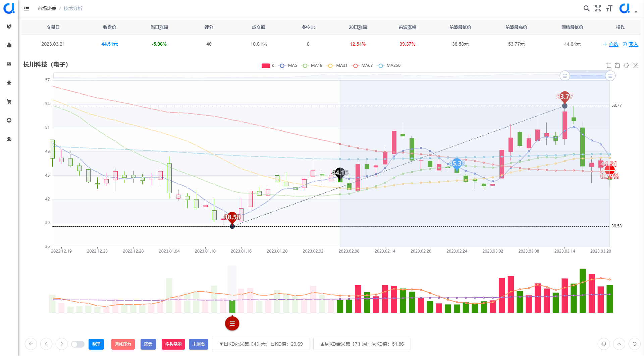Click the right data zoom slider handle
Image resolution: width=644 pixels, height=356 pixels.
610,76
